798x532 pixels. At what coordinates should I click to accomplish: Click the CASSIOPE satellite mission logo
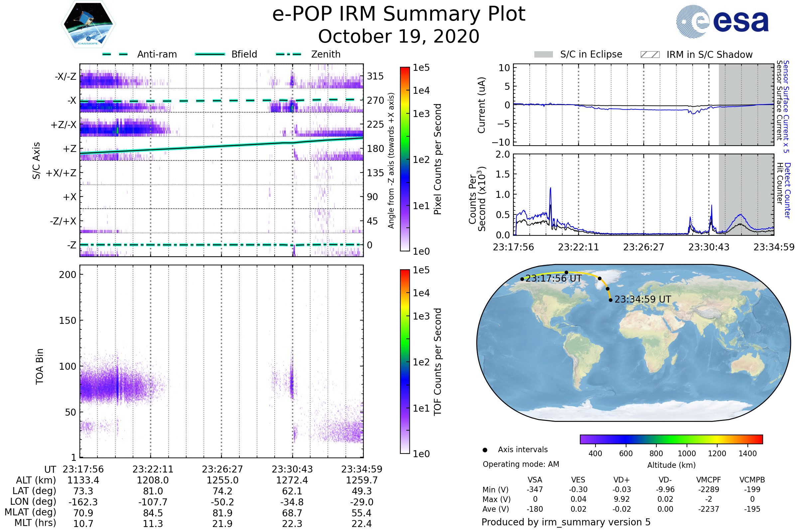[x=88, y=24]
